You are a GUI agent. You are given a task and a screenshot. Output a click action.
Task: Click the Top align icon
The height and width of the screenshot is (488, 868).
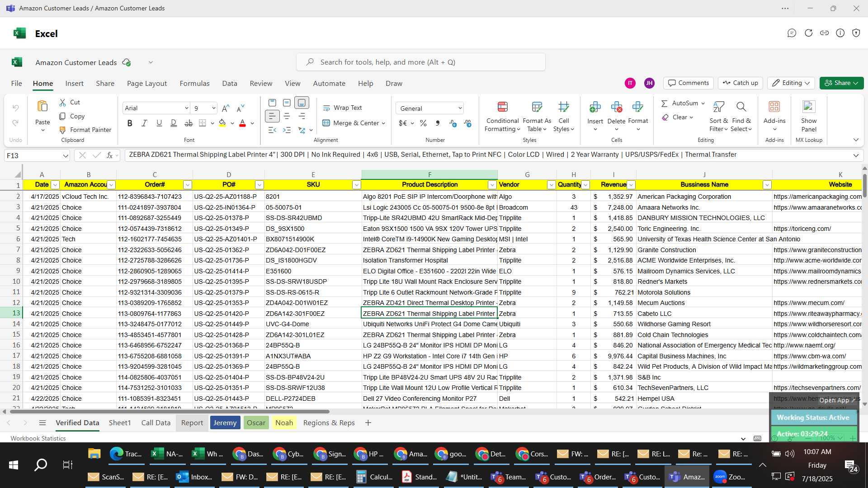(272, 103)
